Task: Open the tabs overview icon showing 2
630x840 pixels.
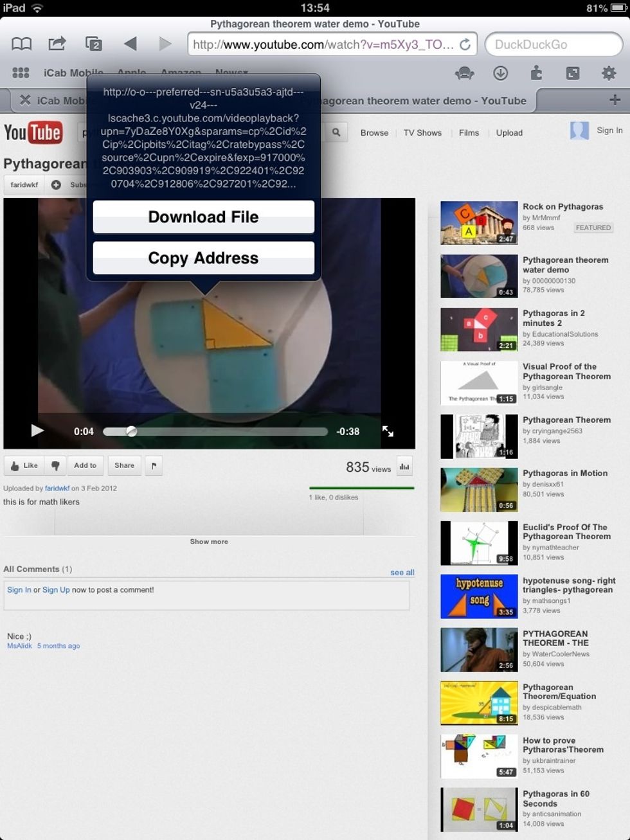Action: pyautogui.click(x=94, y=44)
